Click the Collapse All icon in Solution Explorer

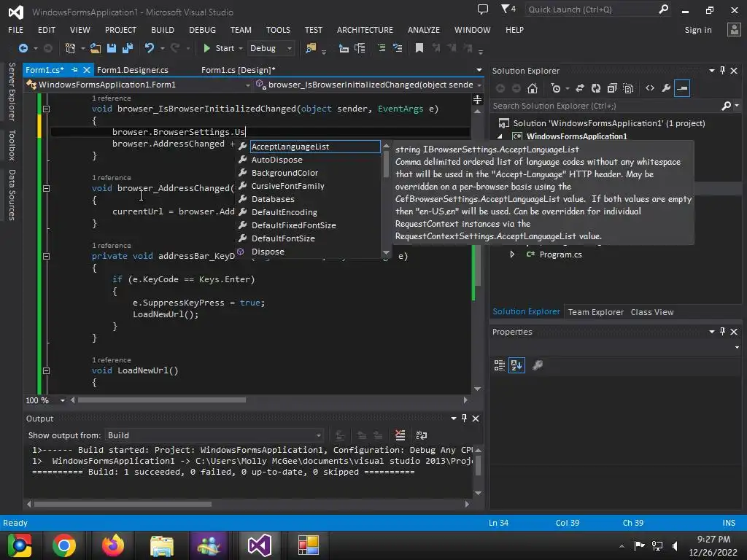(x=612, y=88)
